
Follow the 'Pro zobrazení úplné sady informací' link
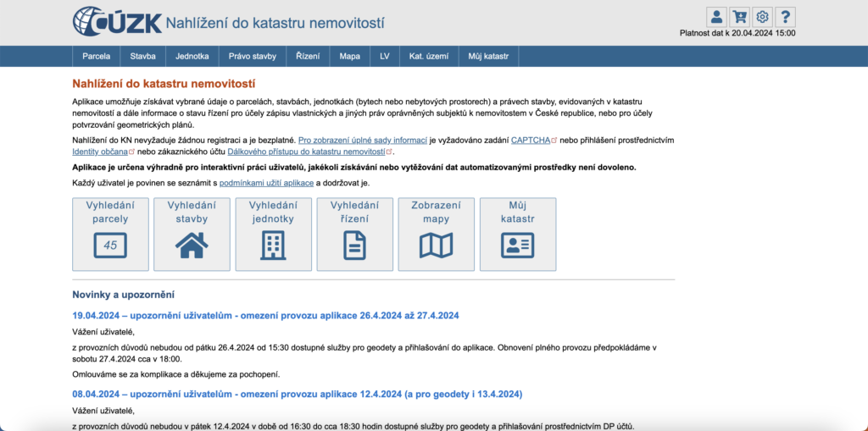click(x=363, y=141)
